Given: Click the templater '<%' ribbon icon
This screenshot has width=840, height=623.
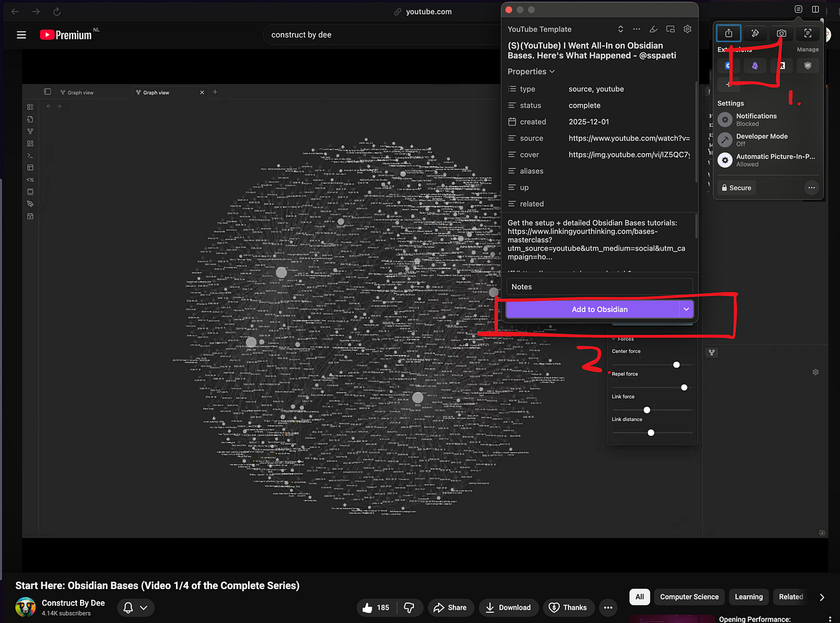Looking at the screenshot, I should [x=30, y=179].
